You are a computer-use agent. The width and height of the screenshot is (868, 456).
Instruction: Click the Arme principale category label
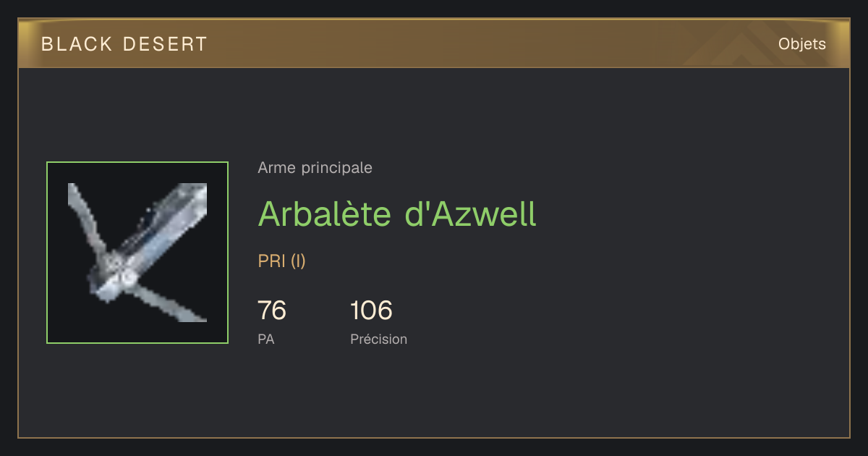coord(315,168)
